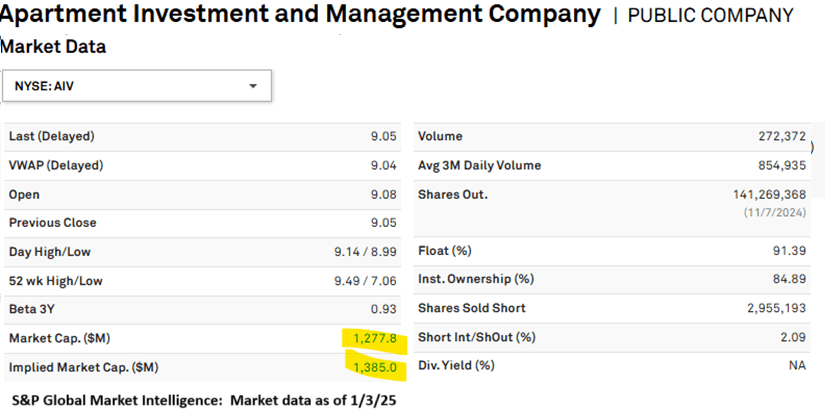Image resolution: width=825 pixels, height=417 pixels.
Task: Click the highlighted Implied Market Cap value 1,385.0
Action: point(376,368)
